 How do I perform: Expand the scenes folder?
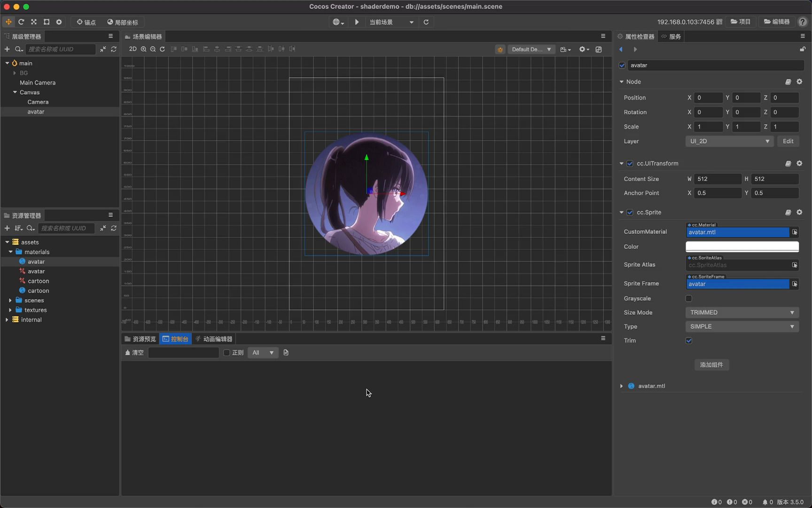(10, 300)
